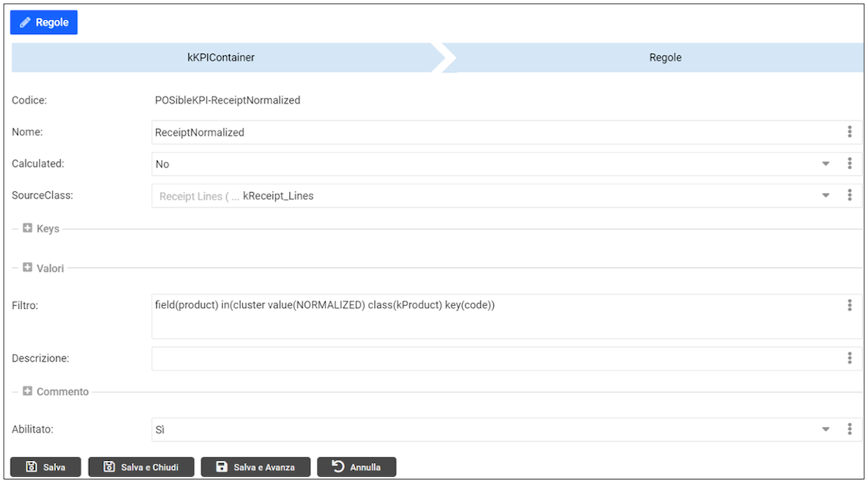The image size is (868, 482).
Task: Expand the Commento section
Action: (28, 392)
